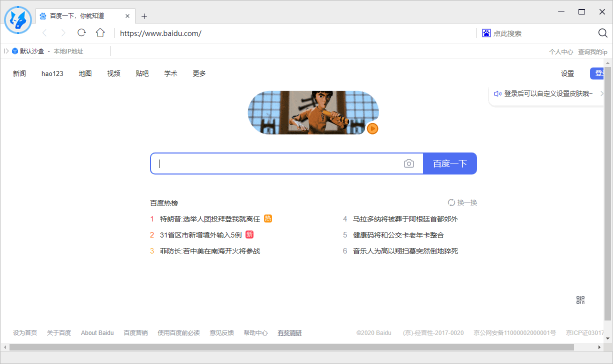Refresh hot list with 换一换

462,202
